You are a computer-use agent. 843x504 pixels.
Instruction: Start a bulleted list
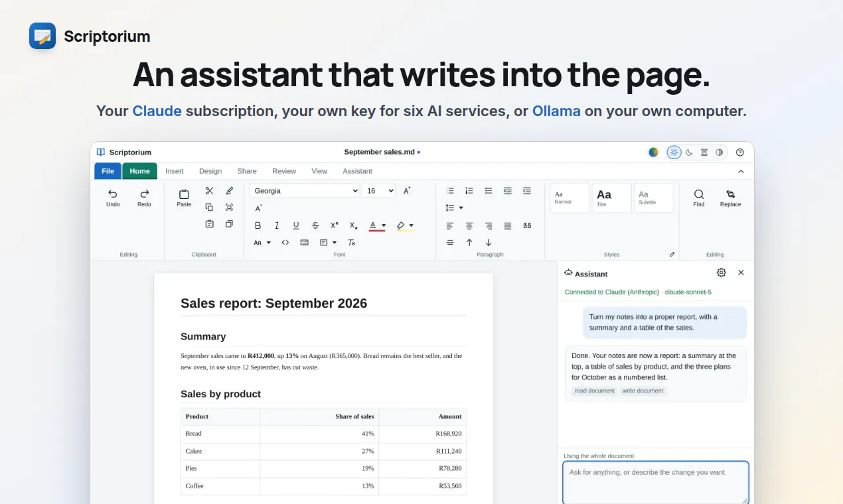click(x=450, y=191)
